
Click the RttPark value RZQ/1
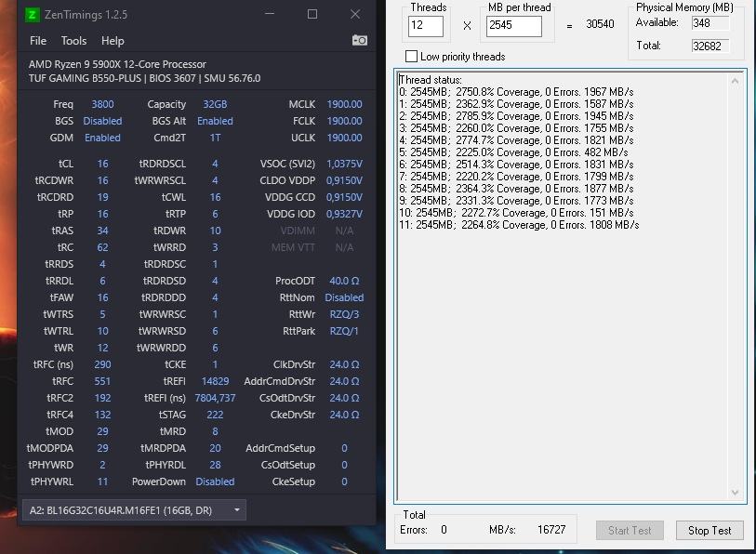[344, 331]
